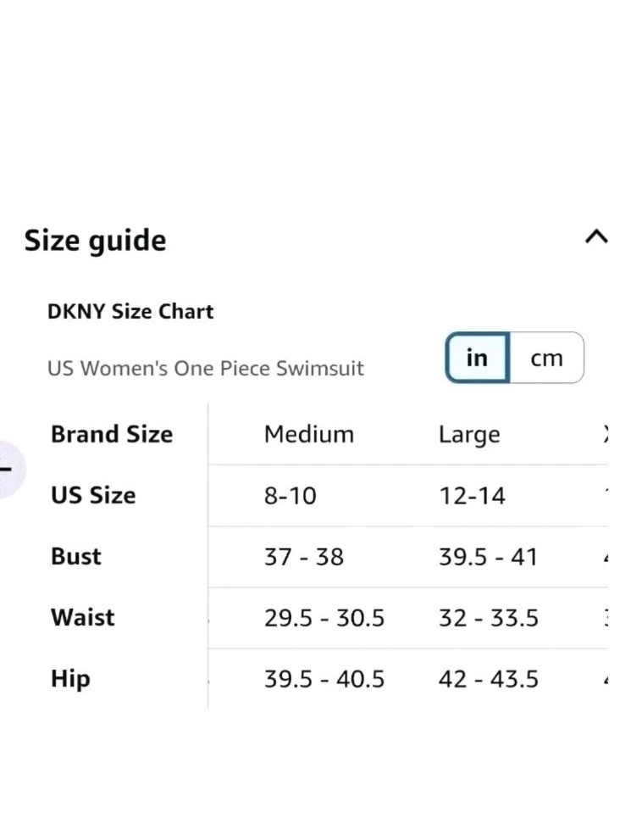Select the Medium column header
The height and width of the screenshot is (840, 631).
pyautogui.click(x=309, y=434)
